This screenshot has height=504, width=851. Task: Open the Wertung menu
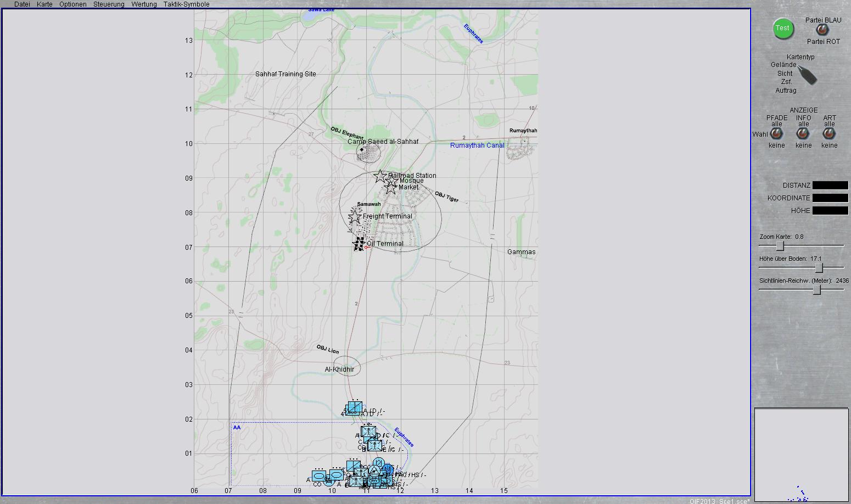pyautogui.click(x=144, y=4)
